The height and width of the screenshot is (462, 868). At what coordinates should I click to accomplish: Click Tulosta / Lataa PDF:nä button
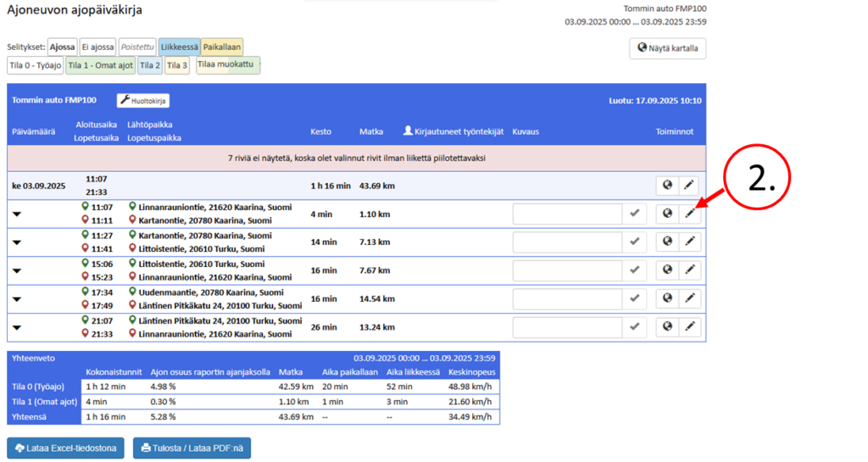pyautogui.click(x=192, y=448)
